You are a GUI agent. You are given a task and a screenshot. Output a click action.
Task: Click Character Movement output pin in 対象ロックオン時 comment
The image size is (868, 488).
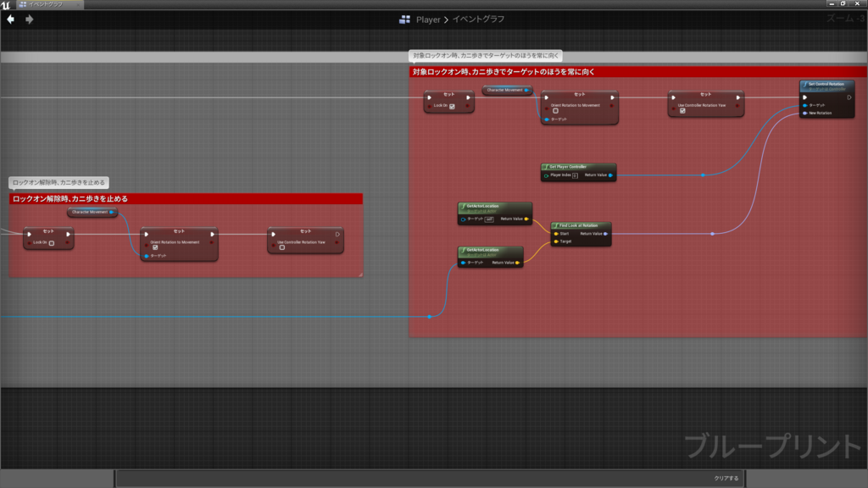[526, 90]
